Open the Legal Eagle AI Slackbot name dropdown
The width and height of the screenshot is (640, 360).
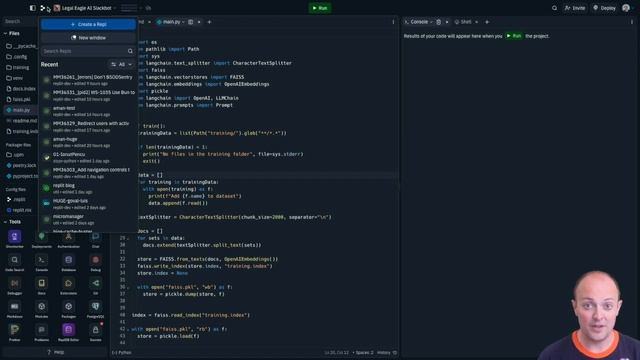115,8
